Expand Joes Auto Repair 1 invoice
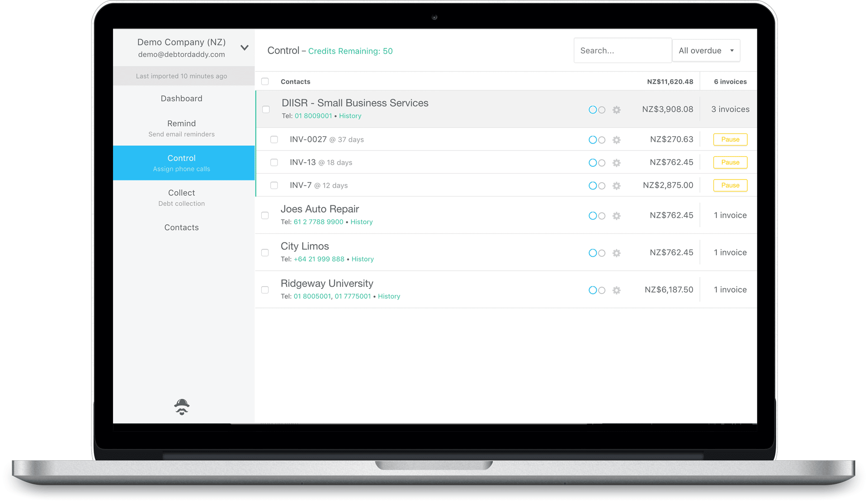The height and width of the screenshot is (501, 868). point(730,216)
